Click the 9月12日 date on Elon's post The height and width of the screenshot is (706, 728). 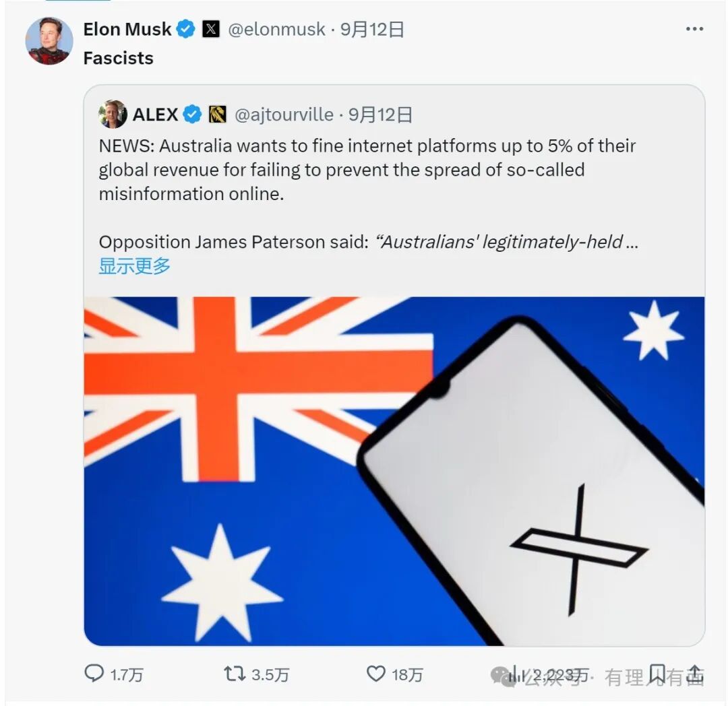pyautogui.click(x=372, y=30)
